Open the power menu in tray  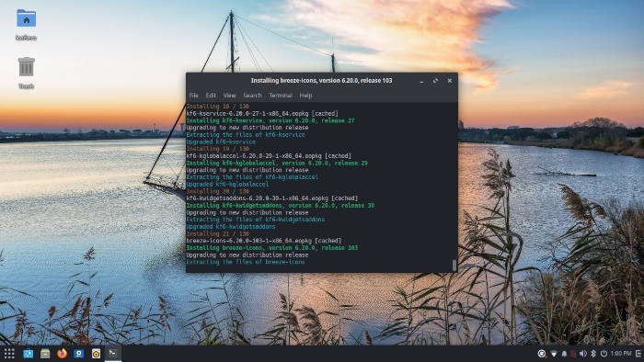click(x=604, y=354)
